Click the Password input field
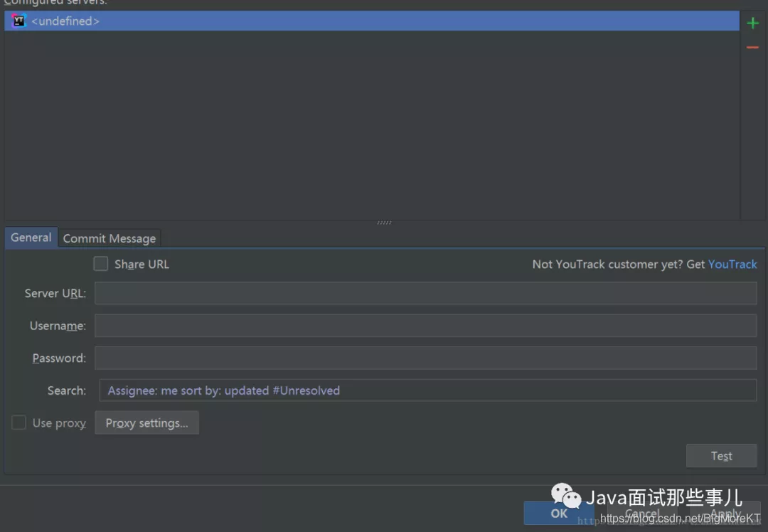 pos(426,358)
